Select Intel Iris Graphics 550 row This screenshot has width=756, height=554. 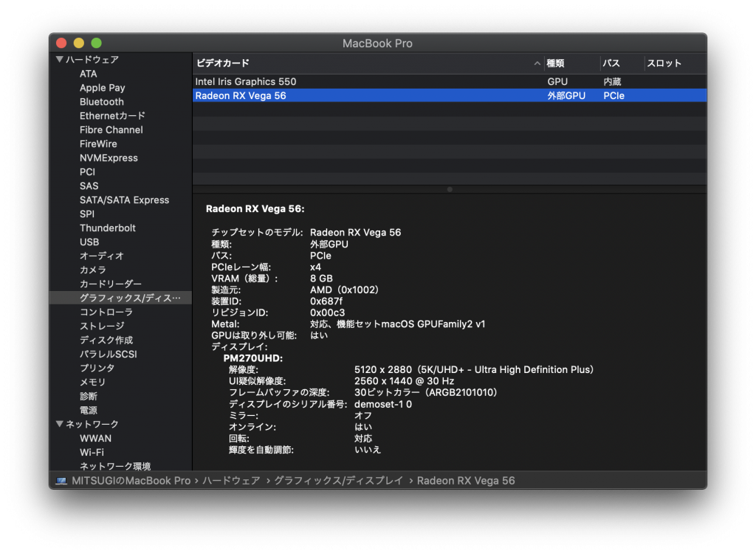click(x=450, y=81)
